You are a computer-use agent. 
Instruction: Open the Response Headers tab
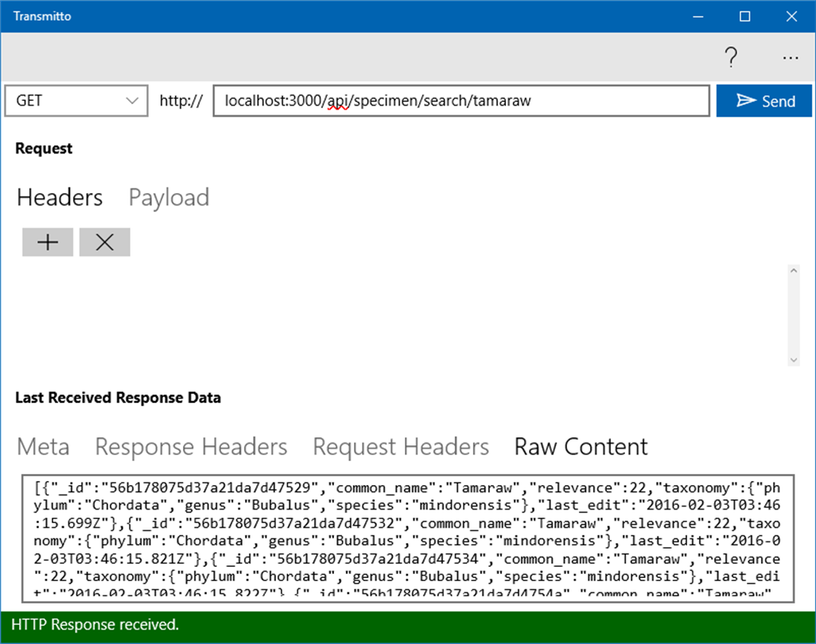point(191,447)
